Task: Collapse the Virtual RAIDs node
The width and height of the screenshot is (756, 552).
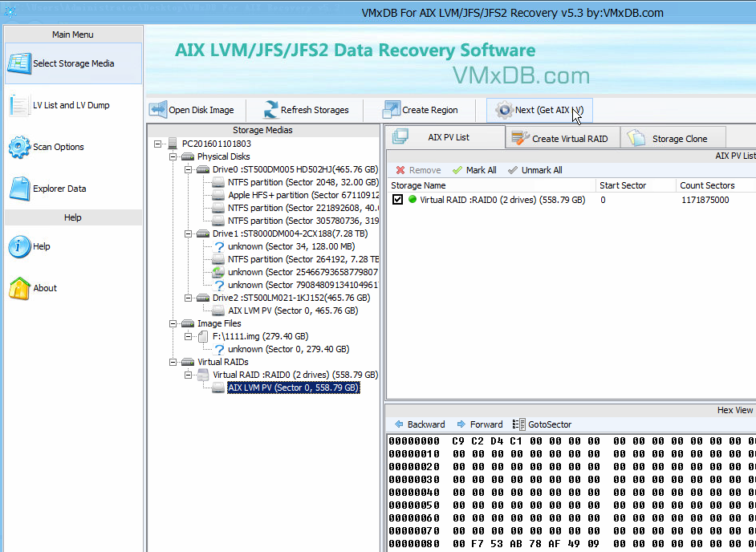Action: (x=173, y=362)
